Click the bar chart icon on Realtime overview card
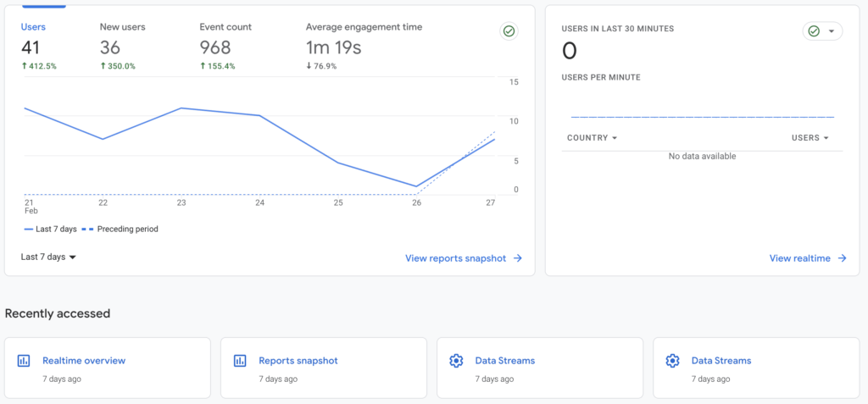The image size is (868, 404). pyautogui.click(x=24, y=361)
